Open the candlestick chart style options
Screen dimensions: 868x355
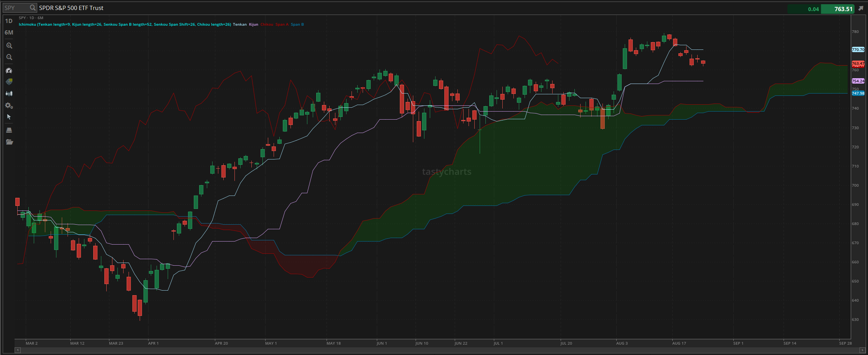(x=9, y=94)
